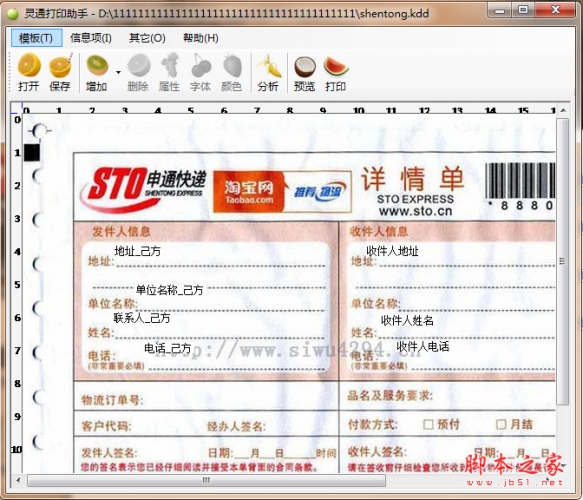The width and height of the screenshot is (583, 500).
Task: Select the 地址_己方 field on template
Action: click(x=138, y=251)
